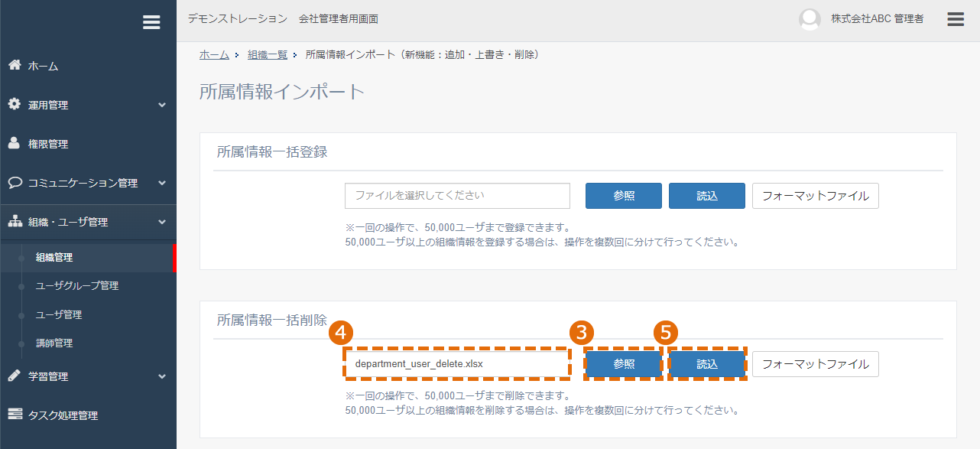Open the top-right hamburger menu
This screenshot has height=449, width=980.
(x=956, y=19)
